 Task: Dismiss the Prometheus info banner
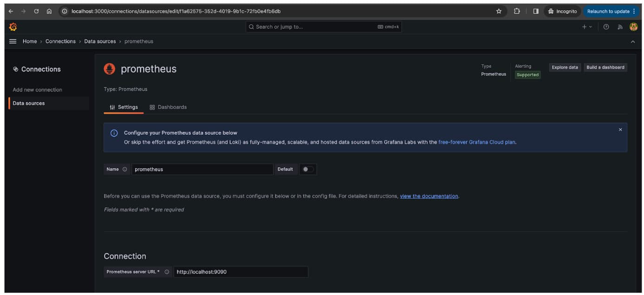tap(620, 130)
